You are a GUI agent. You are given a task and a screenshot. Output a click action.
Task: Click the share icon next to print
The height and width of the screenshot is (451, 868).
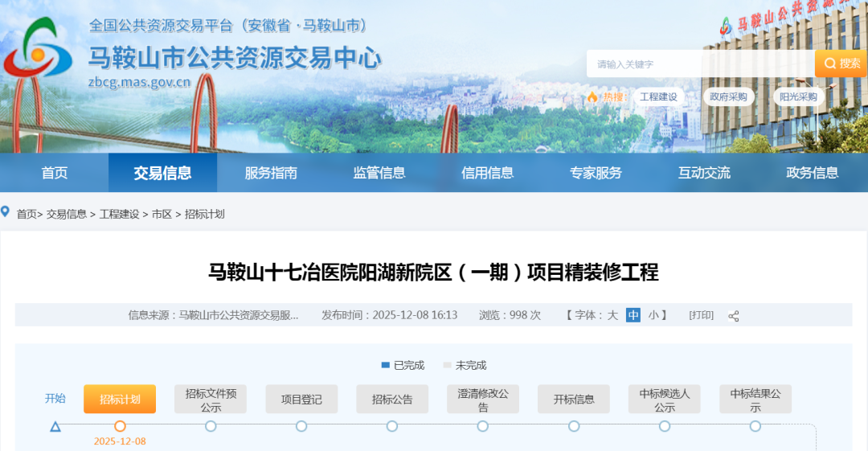[734, 316]
